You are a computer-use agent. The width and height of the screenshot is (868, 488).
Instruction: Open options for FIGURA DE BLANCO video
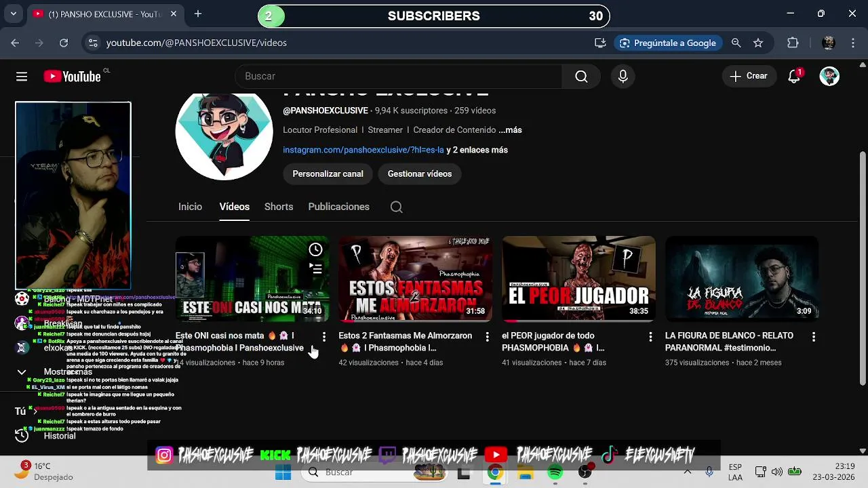coord(814,337)
